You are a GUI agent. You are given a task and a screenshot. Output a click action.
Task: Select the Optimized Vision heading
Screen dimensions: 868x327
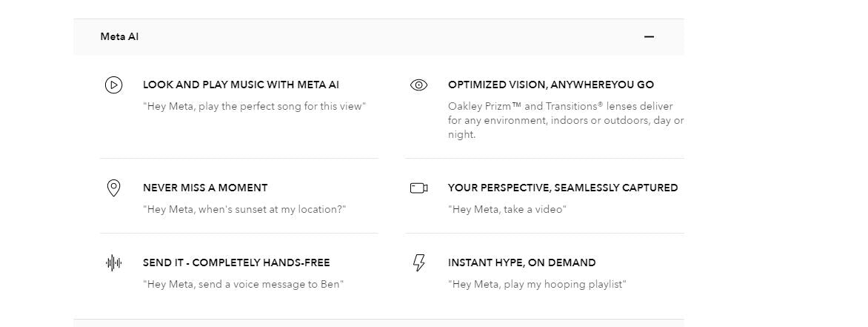coord(550,85)
